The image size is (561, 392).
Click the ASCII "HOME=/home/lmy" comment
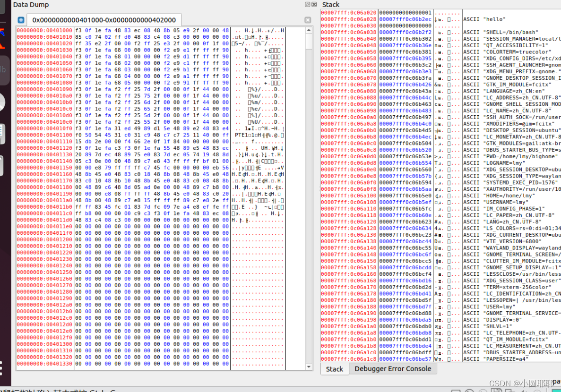(499, 196)
